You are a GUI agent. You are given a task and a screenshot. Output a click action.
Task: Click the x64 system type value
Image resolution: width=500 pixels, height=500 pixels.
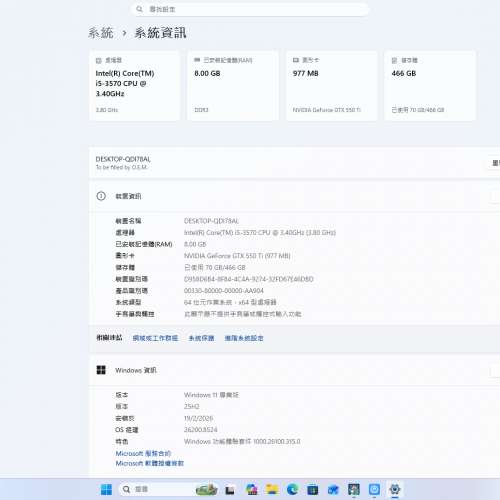point(230,302)
